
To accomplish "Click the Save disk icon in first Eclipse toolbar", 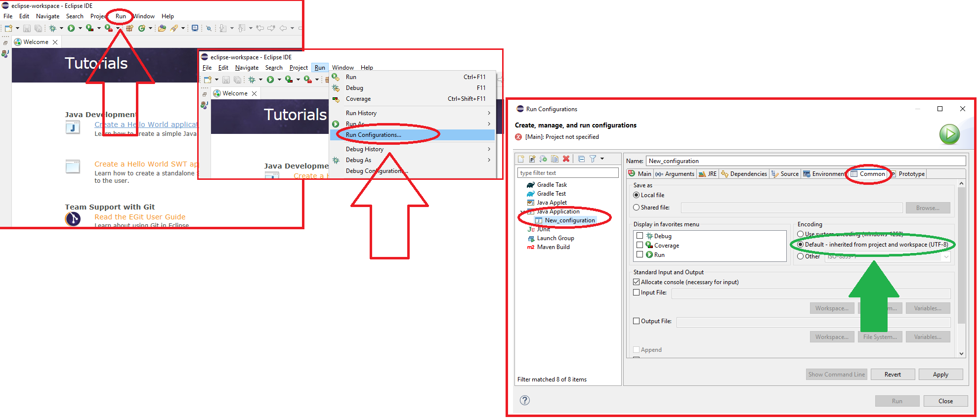I will tap(27, 28).
